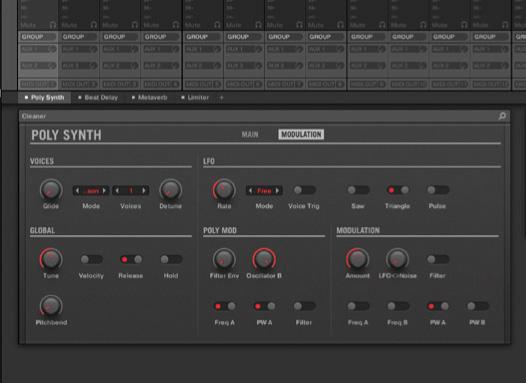Toggle the Global Velocity switch
The height and width of the screenshot is (383, 526).
click(x=91, y=259)
